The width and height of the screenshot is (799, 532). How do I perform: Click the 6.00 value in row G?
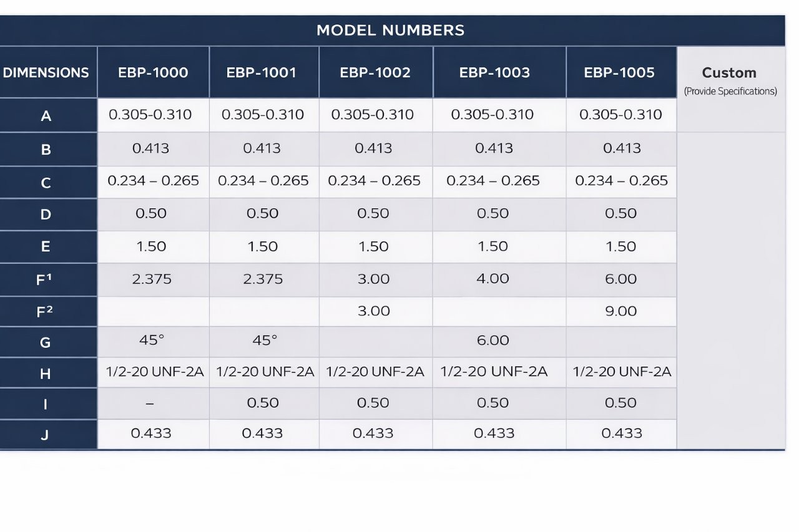[493, 341]
